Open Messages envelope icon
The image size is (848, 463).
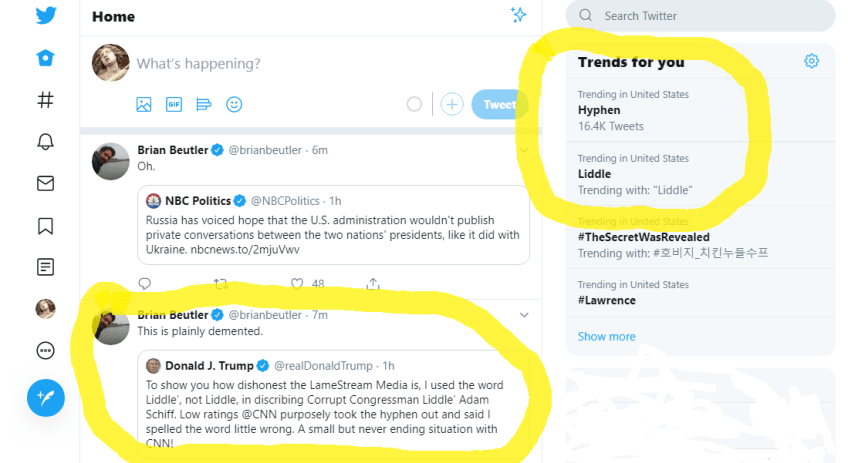coord(45,183)
